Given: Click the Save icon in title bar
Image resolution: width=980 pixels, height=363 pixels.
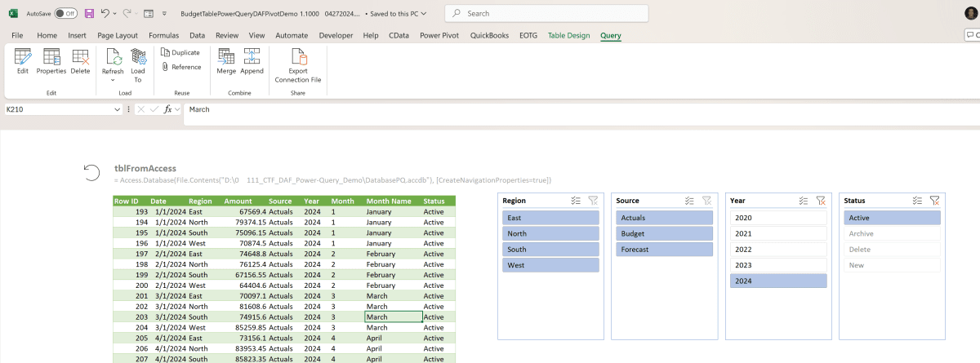Looking at the screenshot, I should click(89, 14).
